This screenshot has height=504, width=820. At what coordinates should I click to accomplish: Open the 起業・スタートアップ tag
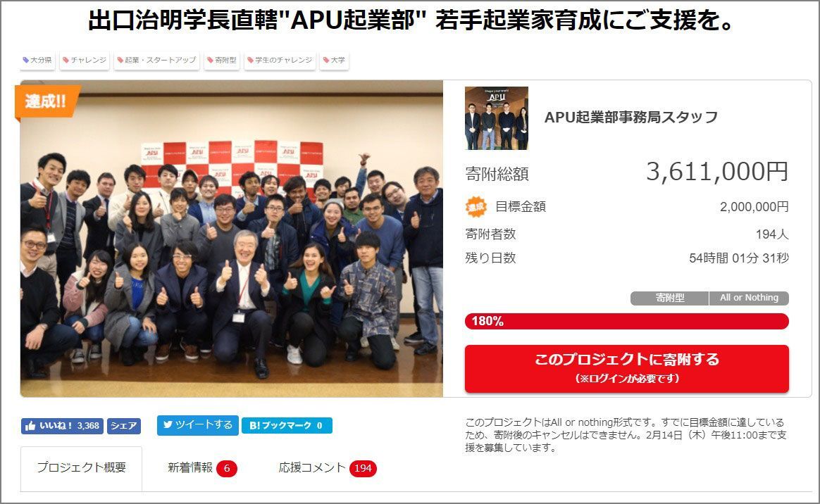coord(156,60)
